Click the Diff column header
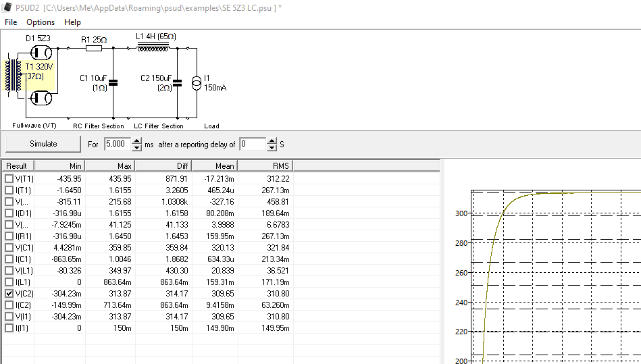 coord(163,165)
